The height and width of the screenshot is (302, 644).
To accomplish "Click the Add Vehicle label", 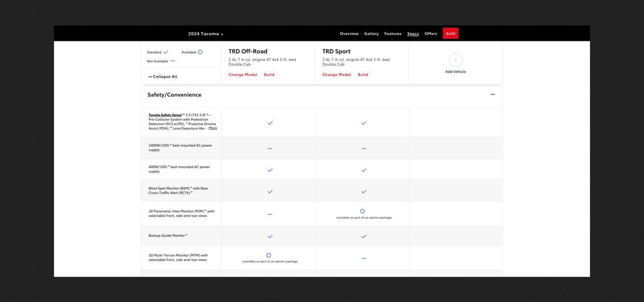I will [x=455, y=72].
